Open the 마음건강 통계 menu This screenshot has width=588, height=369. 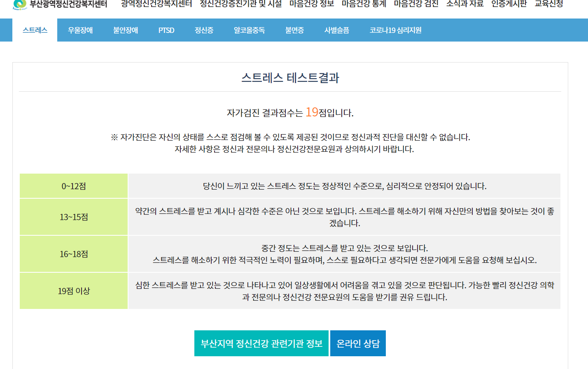pos(364,4)
